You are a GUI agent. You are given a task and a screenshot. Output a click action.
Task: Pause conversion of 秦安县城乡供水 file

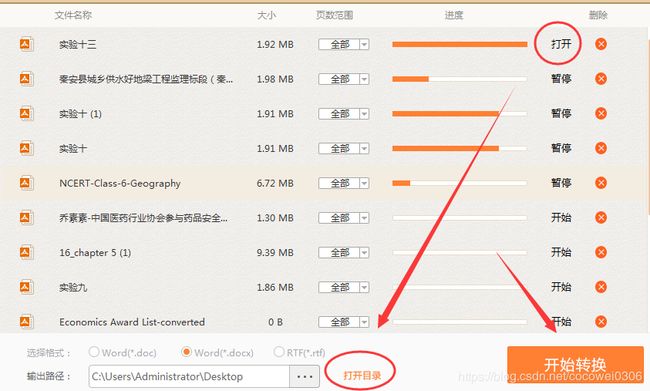coord(561,78)
